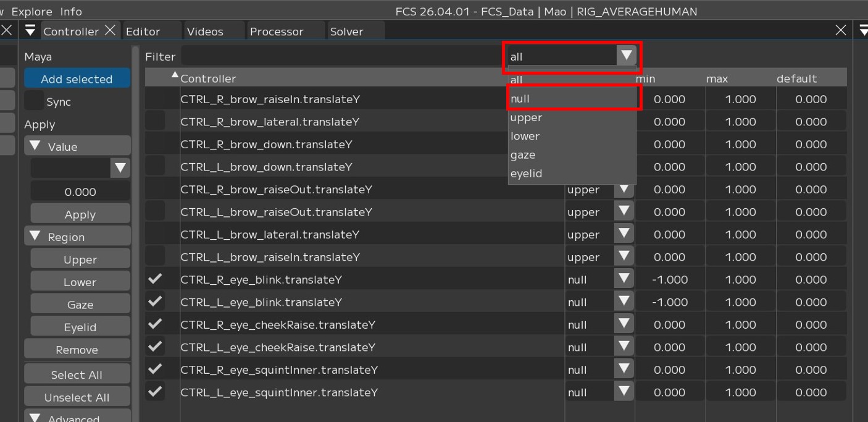The width and height of the screenshot is (868, 422).
Task: Toggle the Sync checkbox
Action: pyautogui.click(x=34, y=101)
